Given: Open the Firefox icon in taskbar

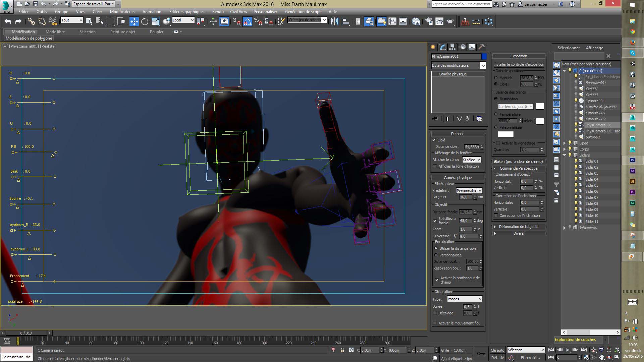Looking at the screenshot, I should 632,43.
